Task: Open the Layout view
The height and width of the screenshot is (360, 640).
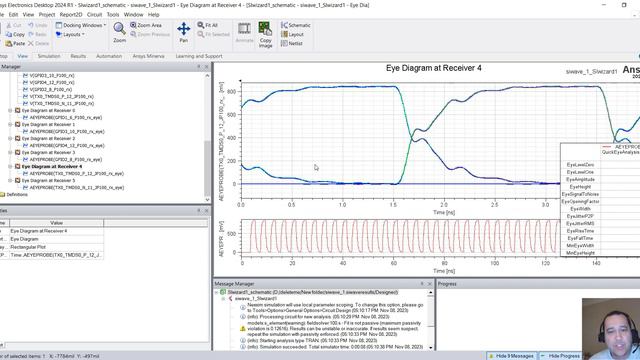Action: [292, 35]
